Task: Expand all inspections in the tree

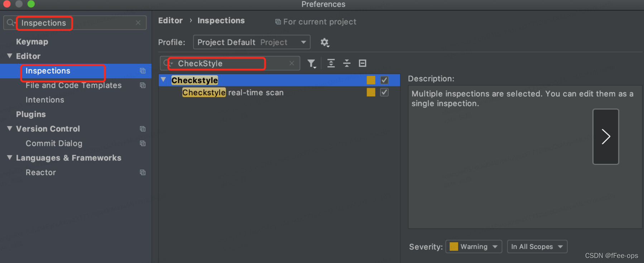Action: [x=331, y=63]
